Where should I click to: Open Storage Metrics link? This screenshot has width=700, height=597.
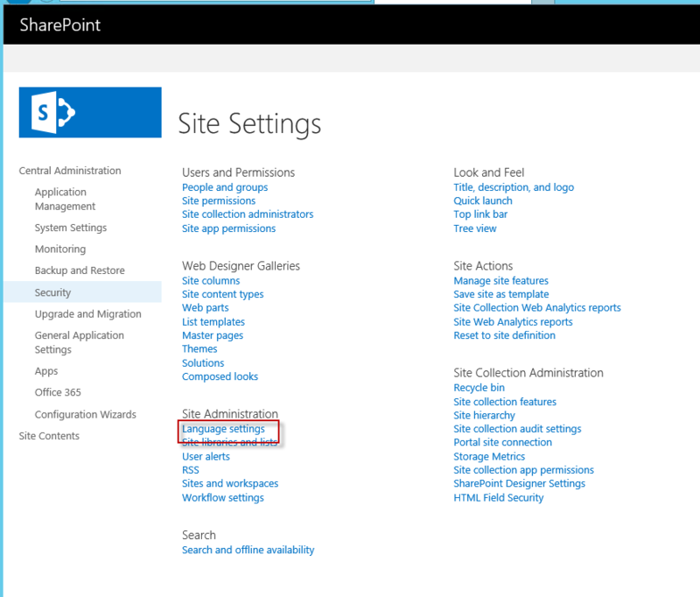489,456
